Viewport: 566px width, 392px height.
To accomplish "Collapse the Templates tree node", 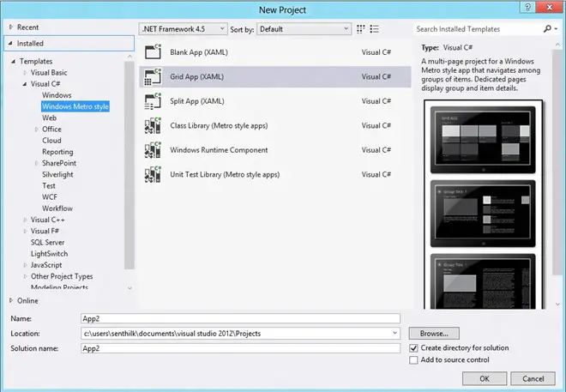I will coord(14,62).
